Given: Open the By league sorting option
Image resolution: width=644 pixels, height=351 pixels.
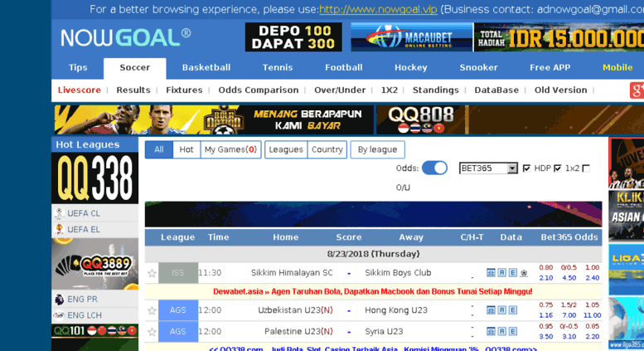Looking at the screenshot, I should 377,149.
